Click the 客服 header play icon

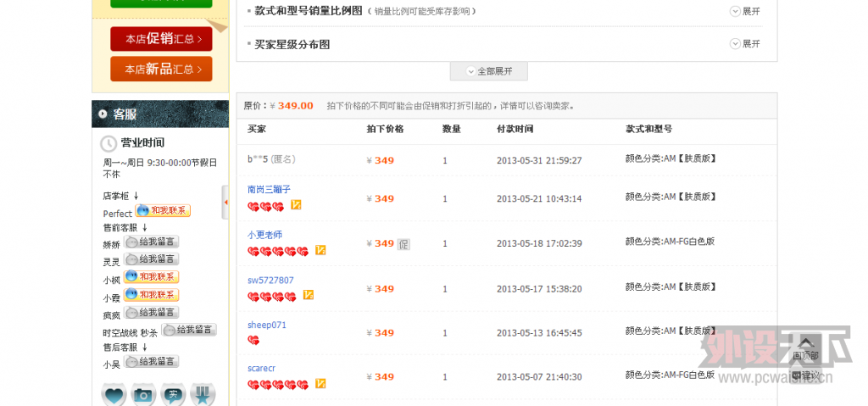coord(103,114)
